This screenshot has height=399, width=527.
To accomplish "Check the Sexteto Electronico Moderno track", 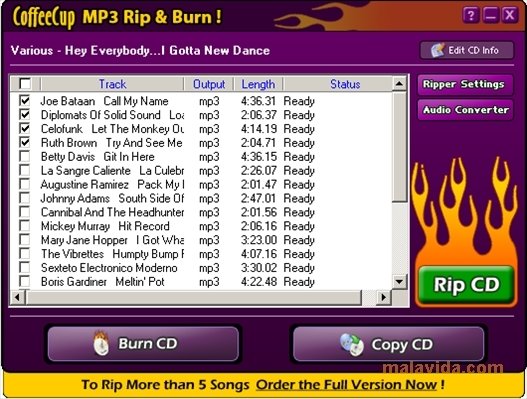I will tap(25, 267).
